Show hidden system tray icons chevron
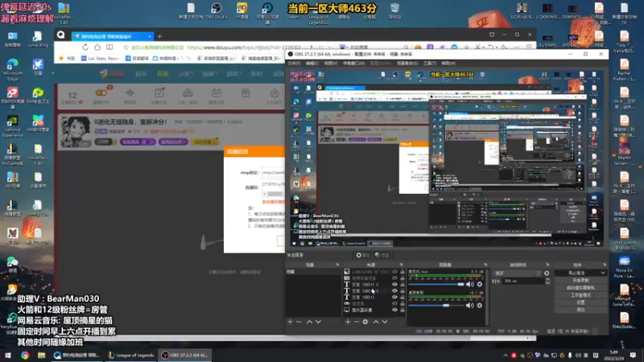The width and height of the screenshot is (644, 362). point(506,356)
